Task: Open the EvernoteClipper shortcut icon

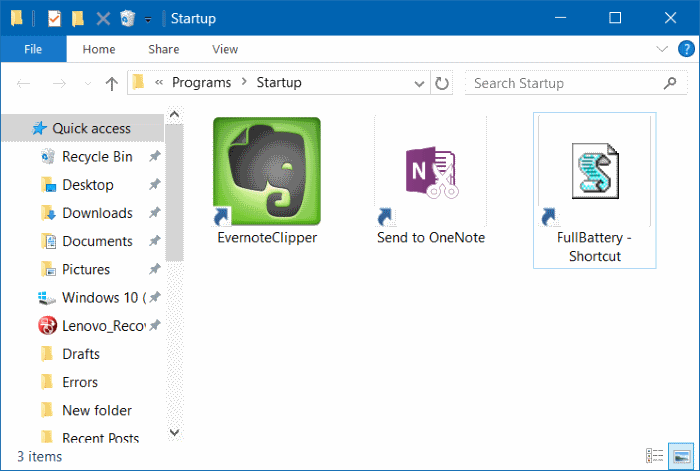Action: click(x=267, y=171)
